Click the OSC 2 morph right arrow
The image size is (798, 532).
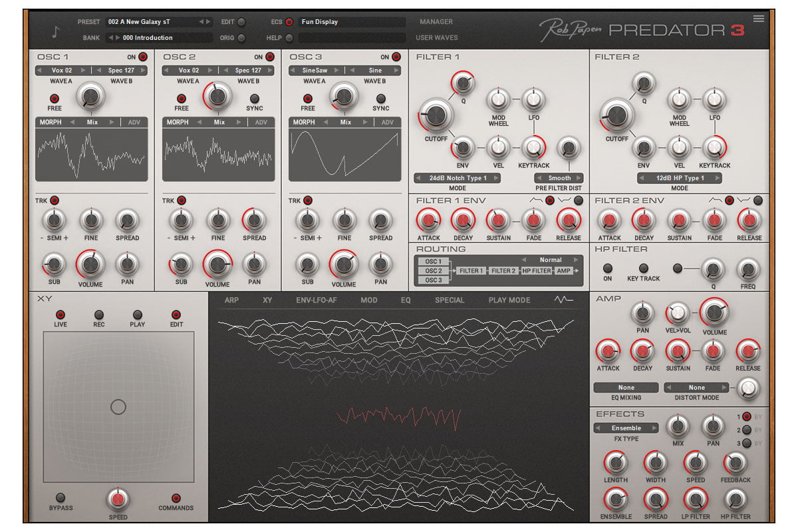point(239,122)
